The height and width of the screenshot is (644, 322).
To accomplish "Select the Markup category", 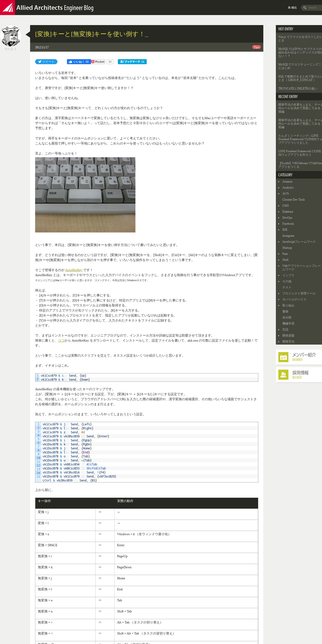I will 287,248.
